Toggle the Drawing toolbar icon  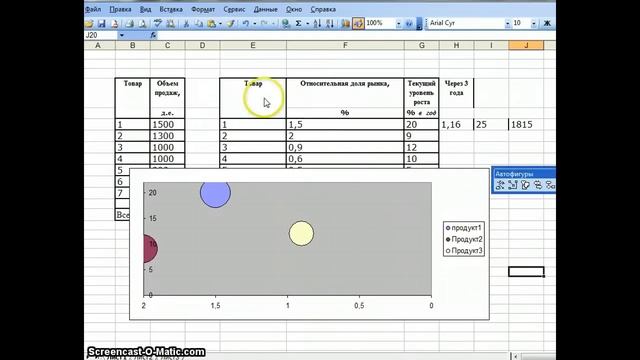pyautogui.click(x=358, y=24)
